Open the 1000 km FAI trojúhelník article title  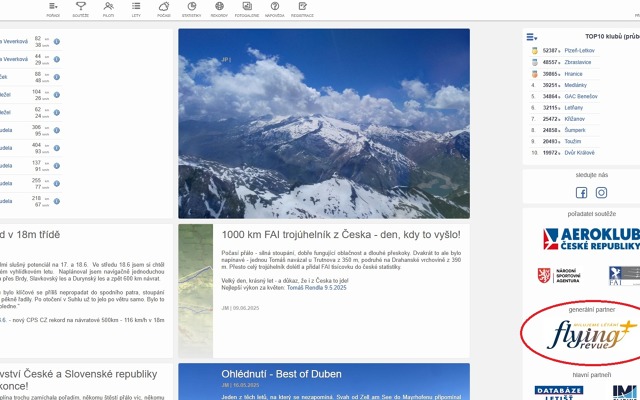[x=341, y=235]
